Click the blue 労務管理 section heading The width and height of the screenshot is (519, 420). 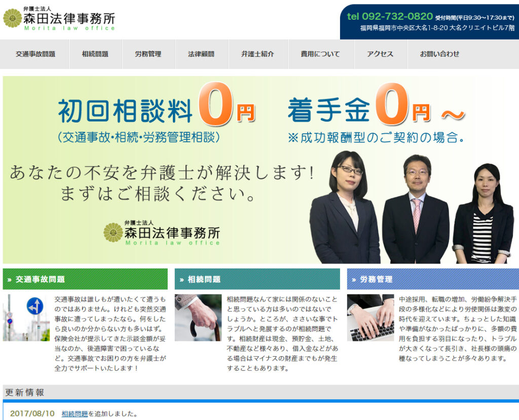point(432,279)
